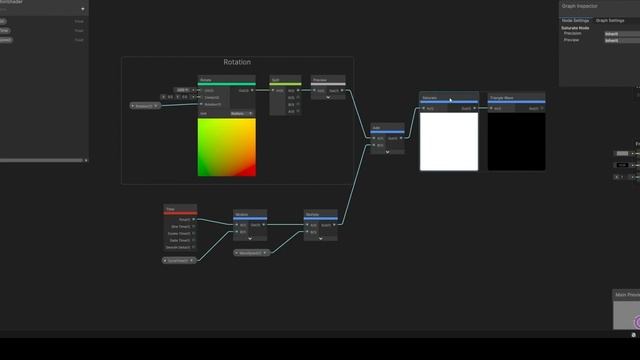Click the Out port of the Rotate node
This screenshot has width=640, height=360.
click(252, 90)
